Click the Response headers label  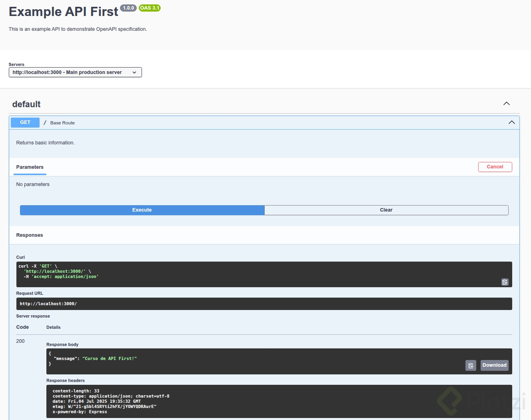[66, 380]
